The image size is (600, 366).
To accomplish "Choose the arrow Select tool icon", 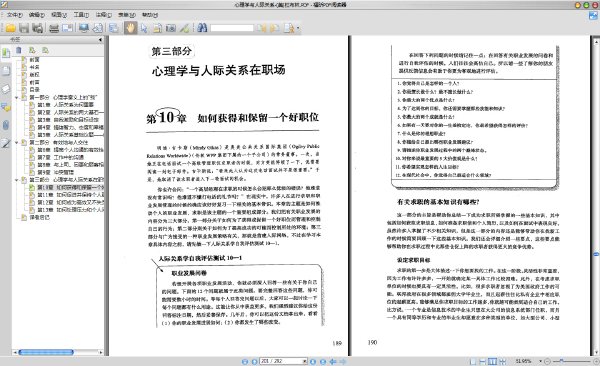I will click(x=144, y=28).
